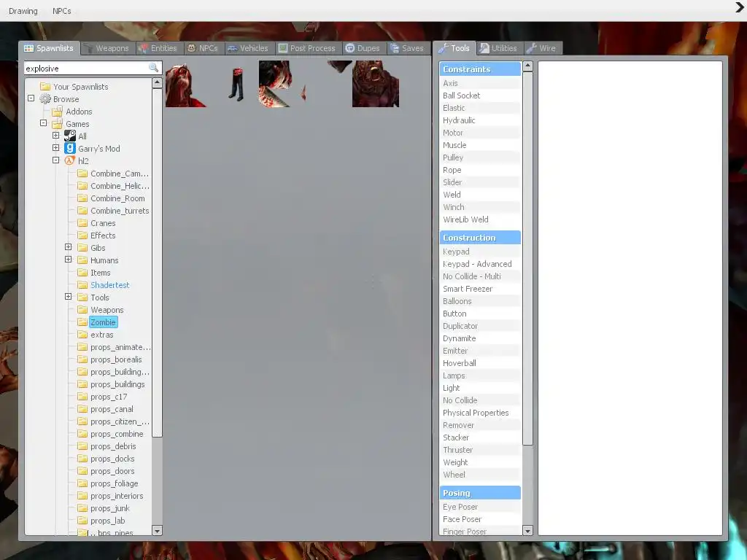Open the Combine_Room folder
747x560 pixels.
pyautogui.click(x=117, y=198)
